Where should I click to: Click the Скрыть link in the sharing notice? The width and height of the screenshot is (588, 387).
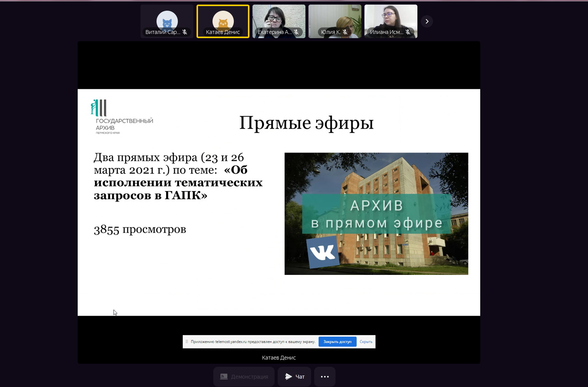(366, 342)
